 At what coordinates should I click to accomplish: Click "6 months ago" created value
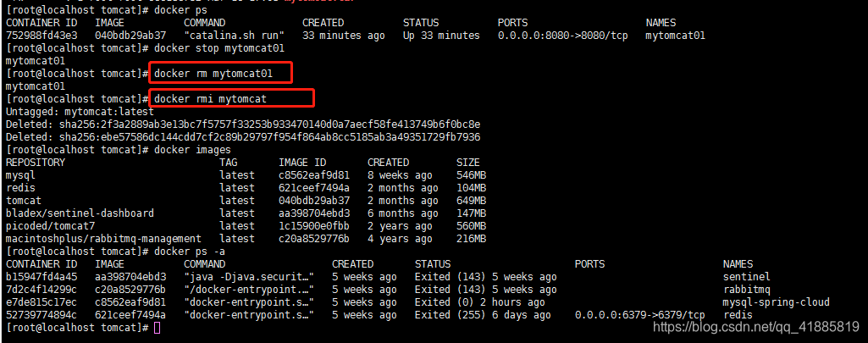(x=402, y=213)
